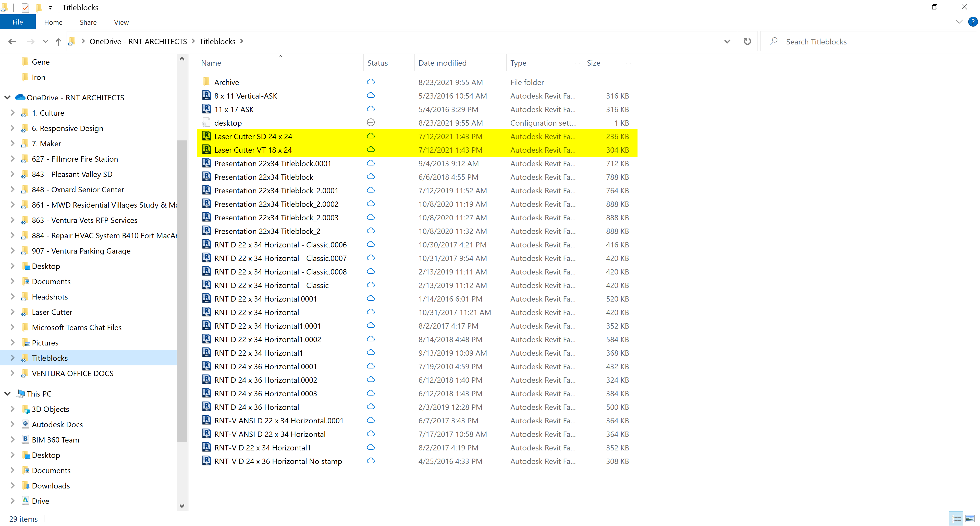Open the address bar history dropdown
Image resolution: width=980 pixels, height=526 pixels.
pyautogui.click(x=727, y=41)
